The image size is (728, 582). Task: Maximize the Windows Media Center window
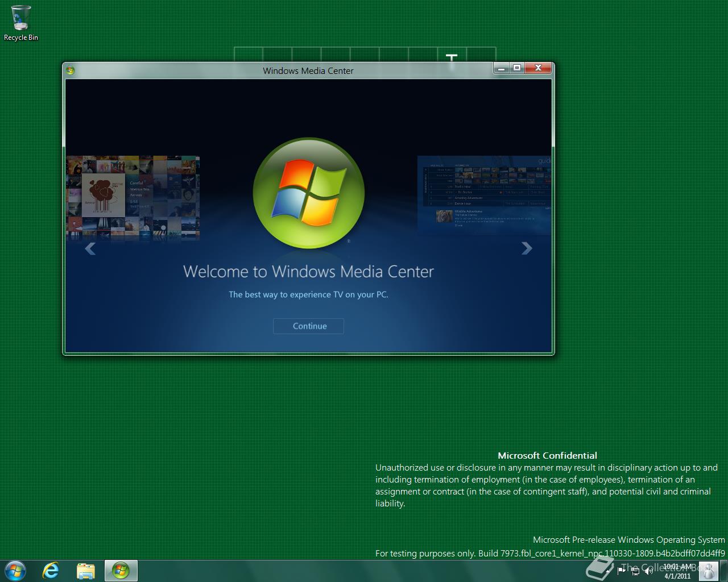(516, 69)
